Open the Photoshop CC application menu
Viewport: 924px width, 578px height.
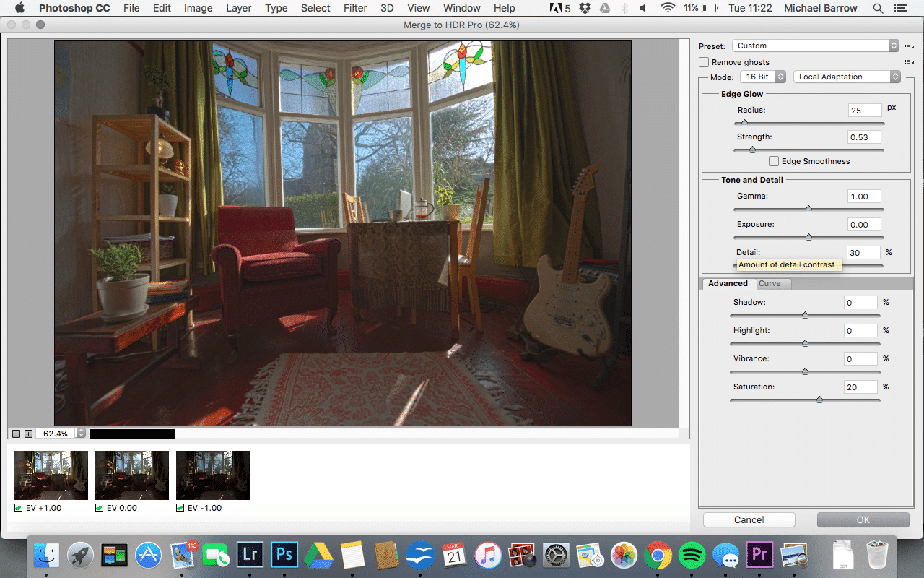pos(74,8)
